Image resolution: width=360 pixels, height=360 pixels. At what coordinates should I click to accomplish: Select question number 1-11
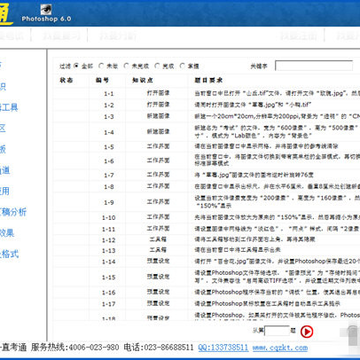tap(109, 229)
